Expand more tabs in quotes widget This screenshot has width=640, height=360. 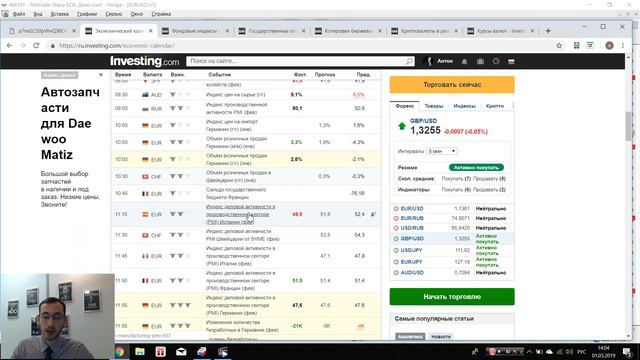pyautogui.click(x=513, y=106)
